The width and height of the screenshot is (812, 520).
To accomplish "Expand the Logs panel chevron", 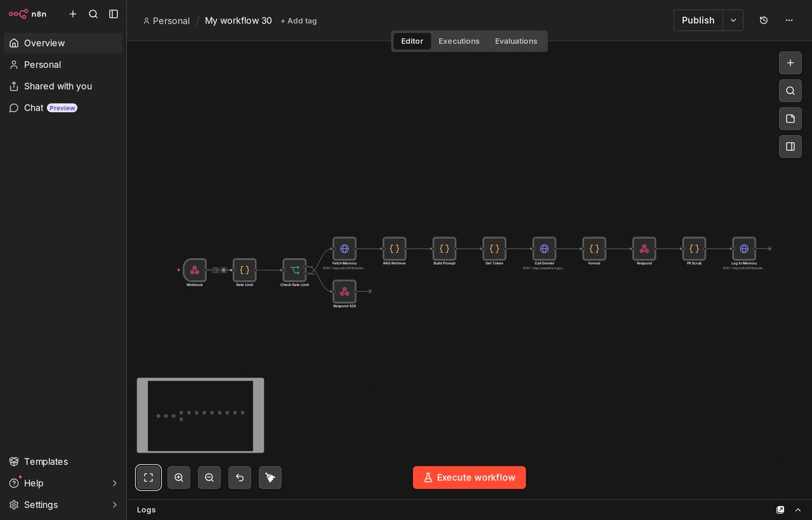I will 798,510.
